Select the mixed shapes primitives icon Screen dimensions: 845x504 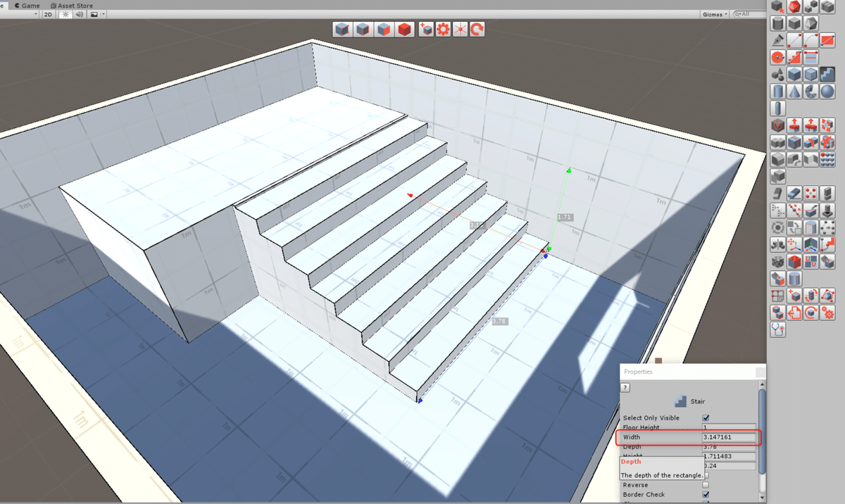(778, 74)
